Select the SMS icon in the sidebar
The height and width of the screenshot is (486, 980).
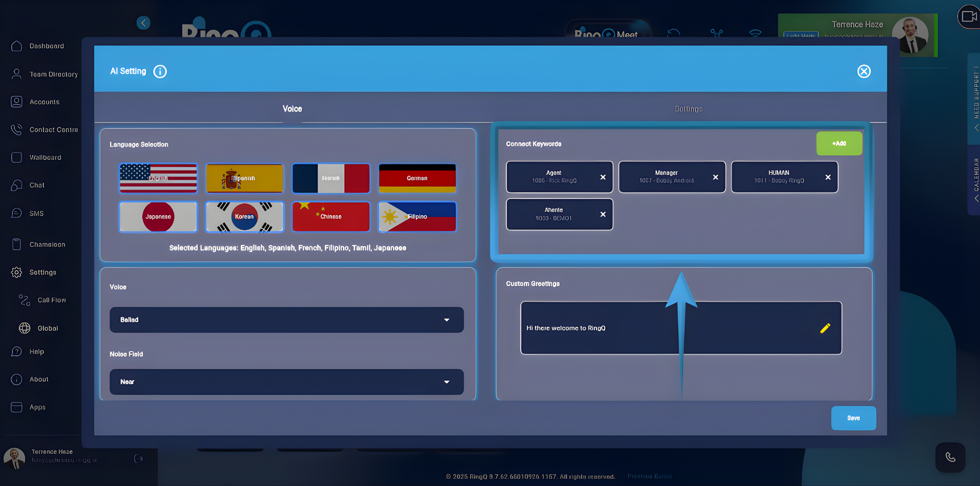click(x=16, y=213)
